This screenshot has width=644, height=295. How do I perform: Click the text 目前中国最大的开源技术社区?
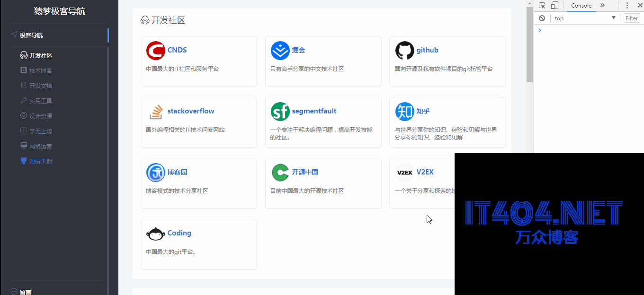pyautogui.click(x=307, y=191)
